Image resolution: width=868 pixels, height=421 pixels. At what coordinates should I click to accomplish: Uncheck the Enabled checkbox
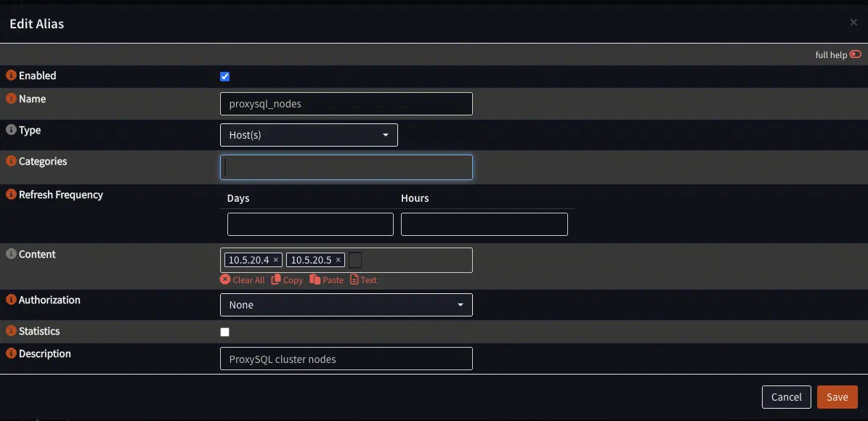224,76
